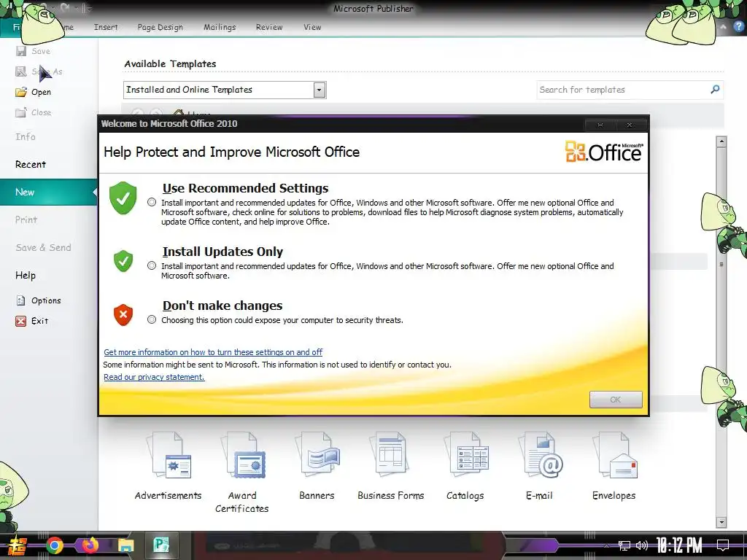This screenshot has height=560, width=747.
Task: Open File Explorer from the taskbar
Action: click(x=125, y=545)
